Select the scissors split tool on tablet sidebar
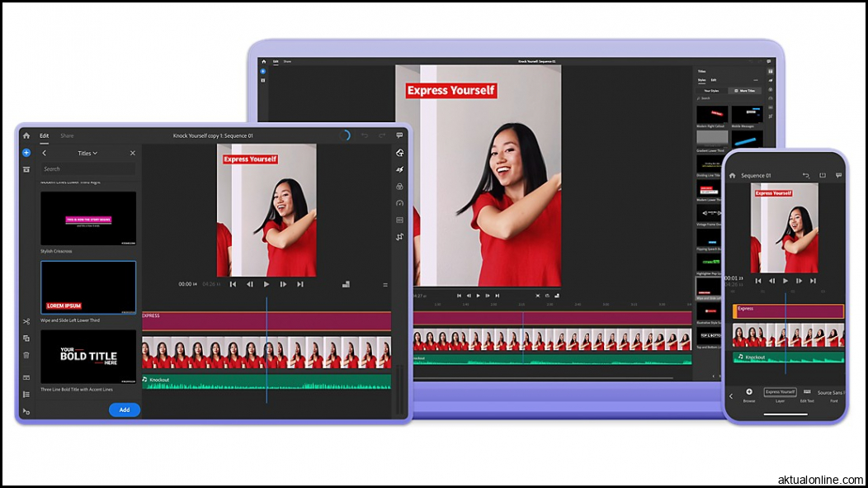 [26, 323]
